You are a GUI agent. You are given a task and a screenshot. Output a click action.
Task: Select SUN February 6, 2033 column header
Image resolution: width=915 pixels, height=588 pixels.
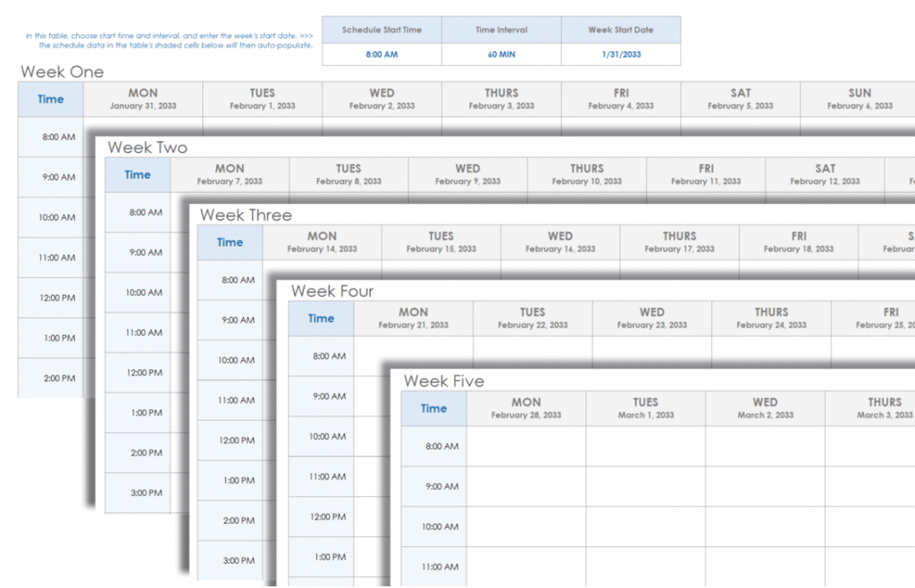[x=858, y=99]
